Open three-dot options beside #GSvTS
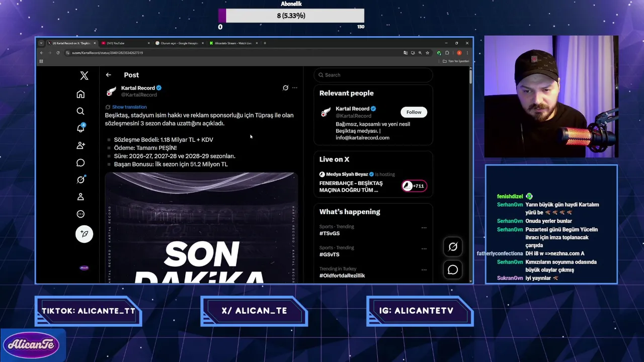 pyautogui.click(x=424, y=249)
